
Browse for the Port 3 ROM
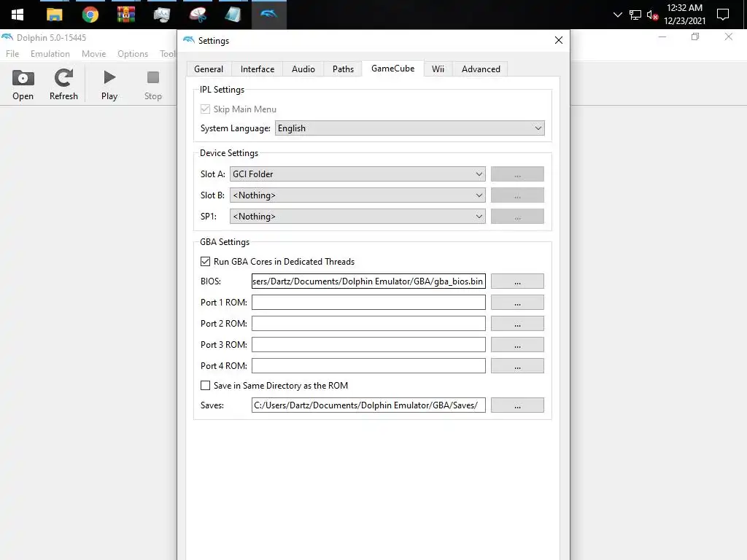pos(517,344)
